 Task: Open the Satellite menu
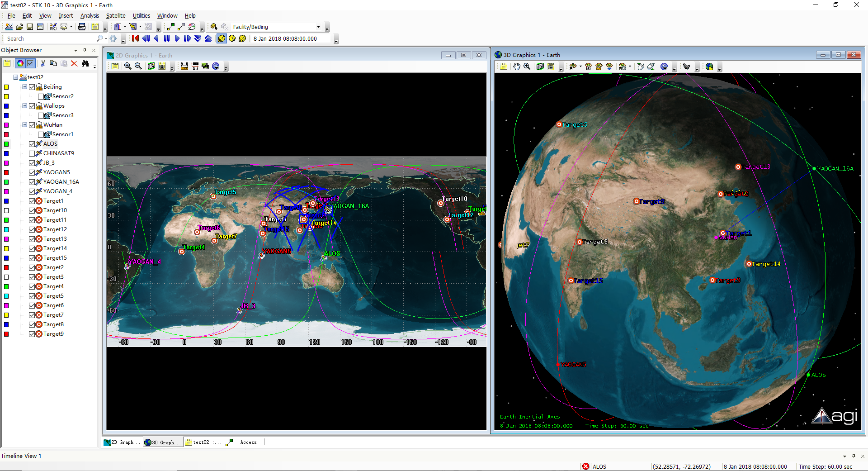116,16
